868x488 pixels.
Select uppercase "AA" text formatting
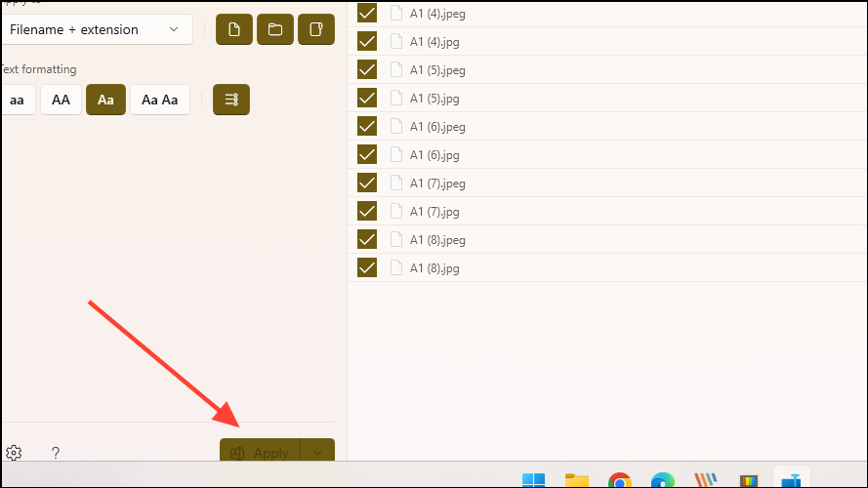coord(61,100)
